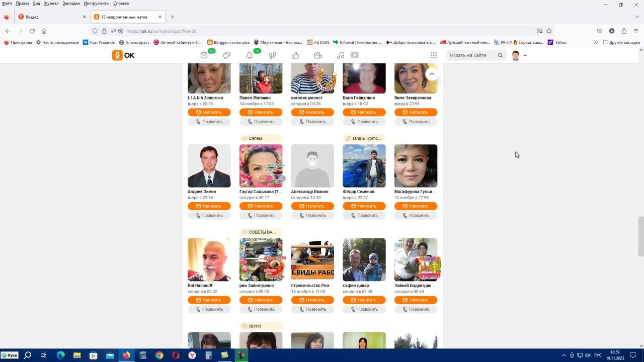The height and width of the screenshot is (362, 644).
Task: Open the Журнал menu
Action: 51,4
